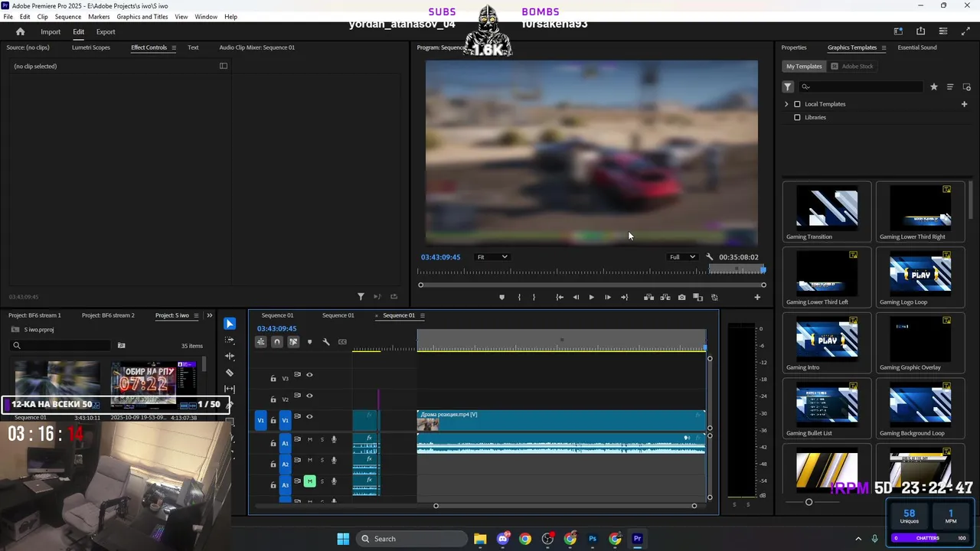Open timeline display settings wrench
980x551 pixels.
[326, 342]
